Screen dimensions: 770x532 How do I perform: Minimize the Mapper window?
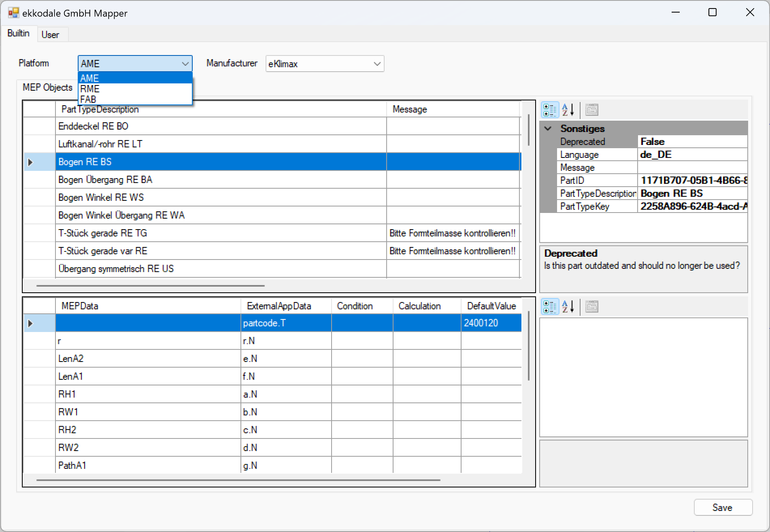pos(675,13)
